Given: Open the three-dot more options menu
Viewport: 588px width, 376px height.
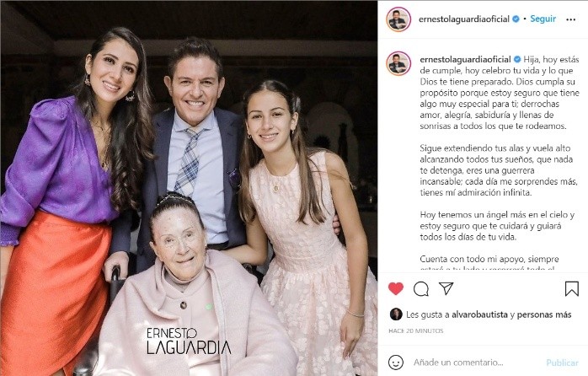Looking at the screenshot, I should pos(571,19).
